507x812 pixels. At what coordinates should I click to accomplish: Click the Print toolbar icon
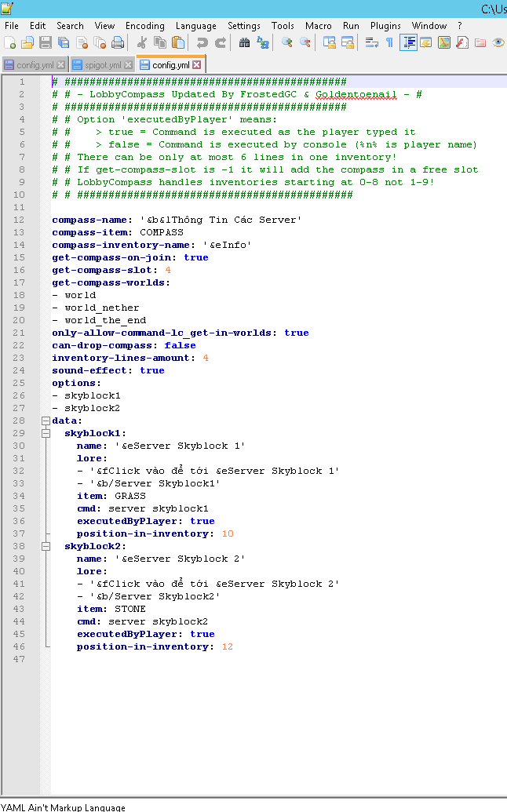tap(118, 43)
